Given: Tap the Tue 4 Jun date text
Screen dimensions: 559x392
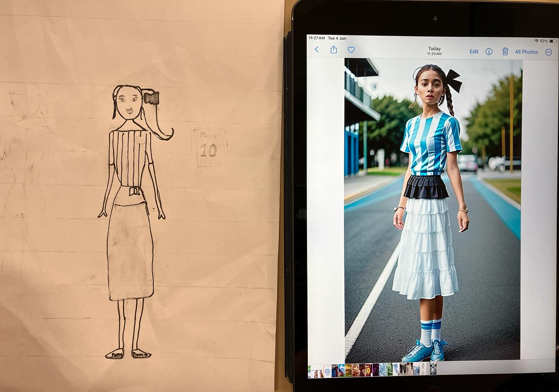Looking at the screenshot, I should [337, 38].
